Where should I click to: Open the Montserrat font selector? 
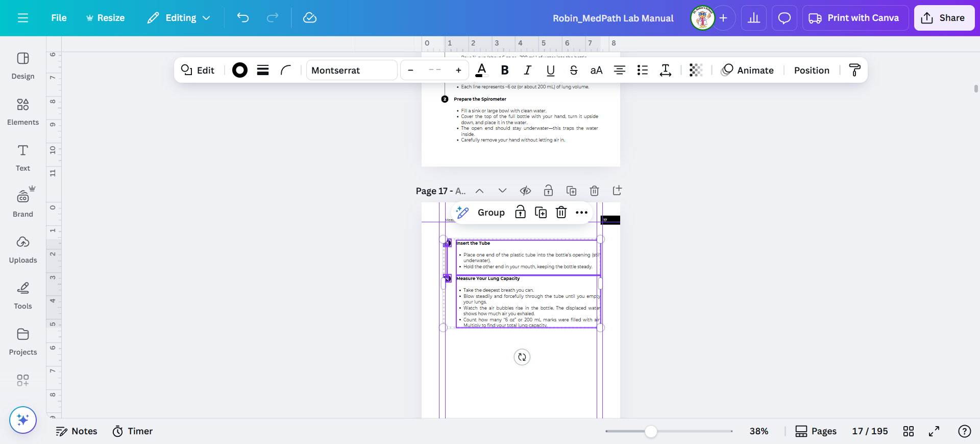(352, 70)
